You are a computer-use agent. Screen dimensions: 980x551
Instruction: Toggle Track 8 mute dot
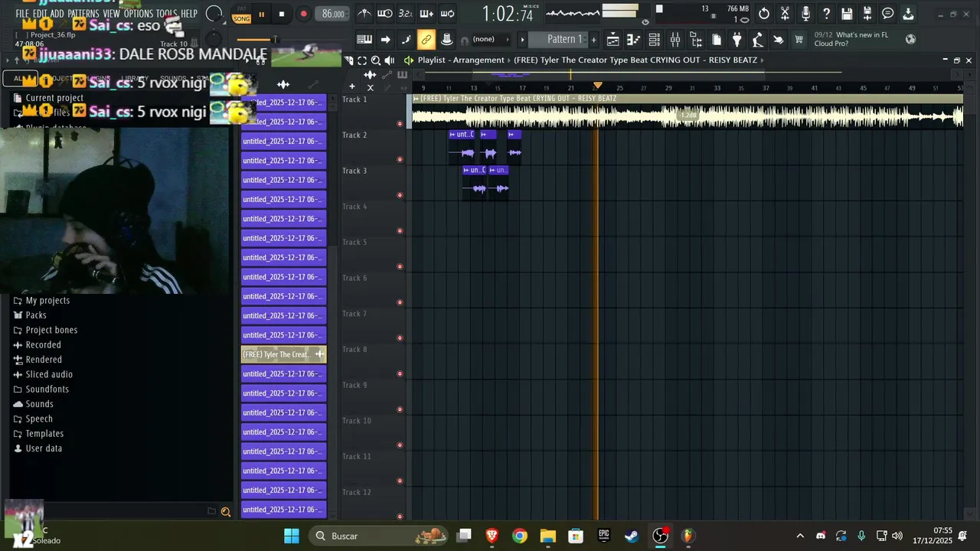[x=400, y=373]
